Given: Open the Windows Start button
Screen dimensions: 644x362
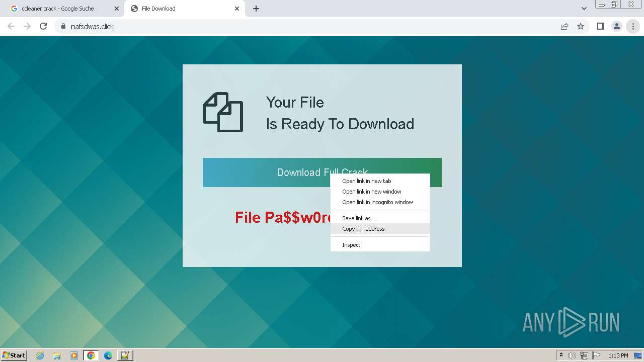Looking at the screenshot, I should [14, 355].
